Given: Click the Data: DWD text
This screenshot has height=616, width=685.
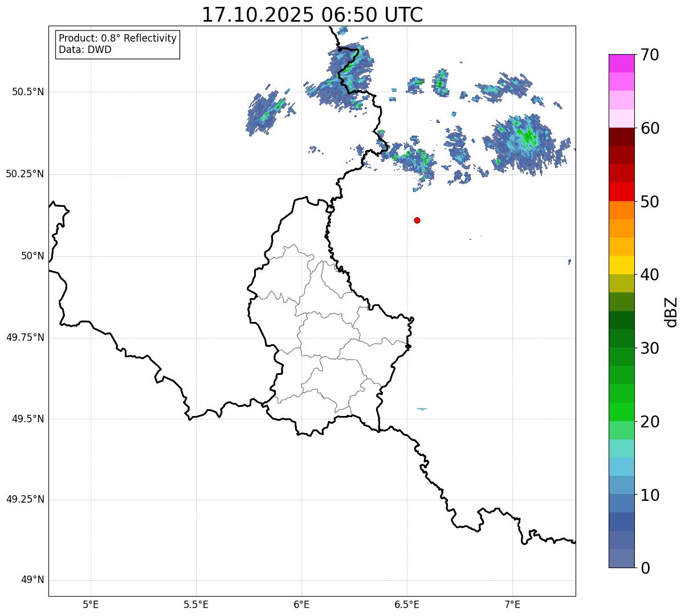Looking at the screenshot, I should 85,50.
